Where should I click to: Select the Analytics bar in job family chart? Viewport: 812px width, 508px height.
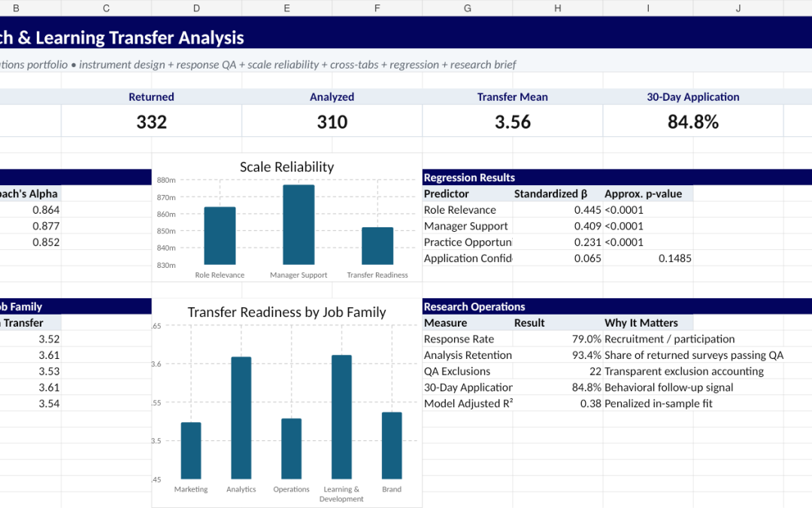pos(241,418)
